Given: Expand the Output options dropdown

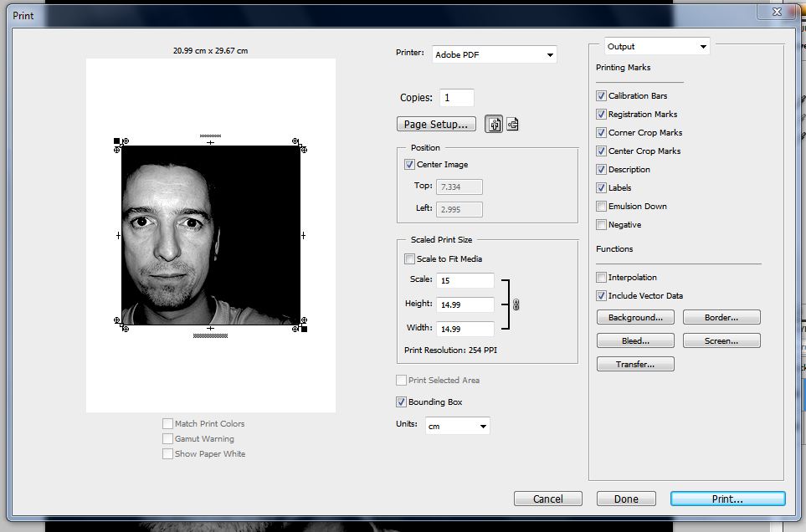Looking at the screenshot, I should coord(657,47).
